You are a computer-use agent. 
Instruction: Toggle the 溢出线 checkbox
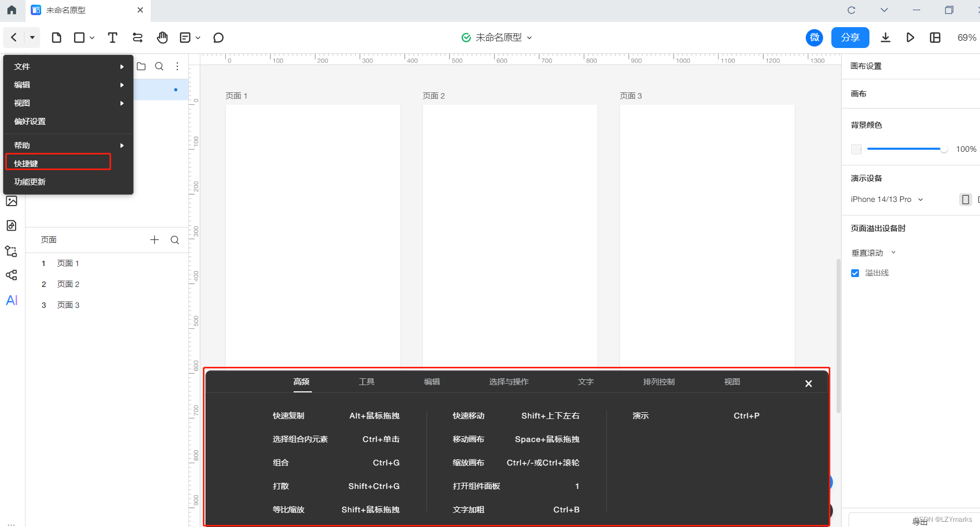click(855, 273)
